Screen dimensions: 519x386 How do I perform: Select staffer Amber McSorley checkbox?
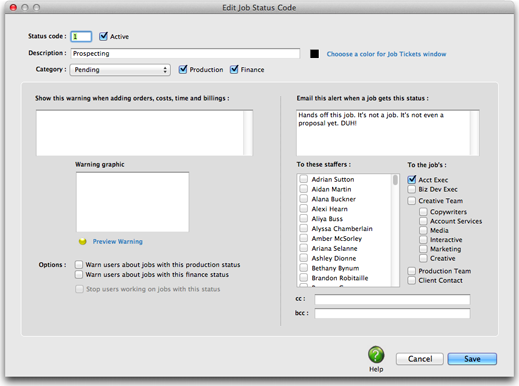(303, 238)
